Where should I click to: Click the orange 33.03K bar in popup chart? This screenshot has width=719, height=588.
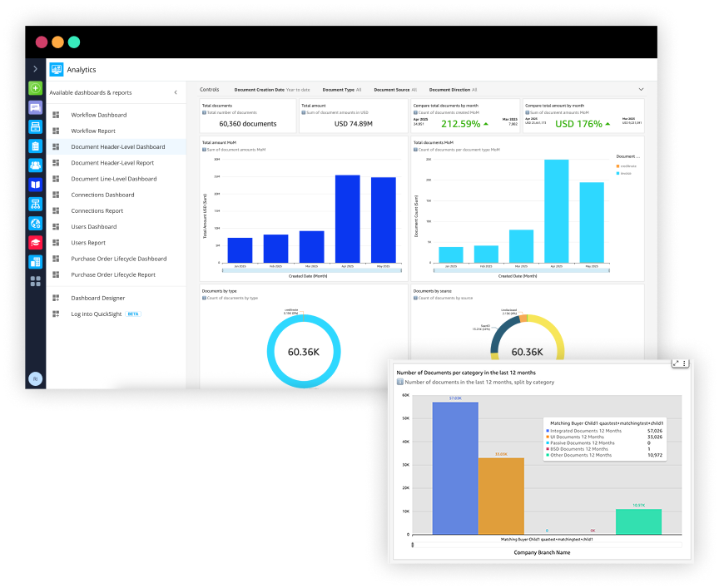[501, 496]
